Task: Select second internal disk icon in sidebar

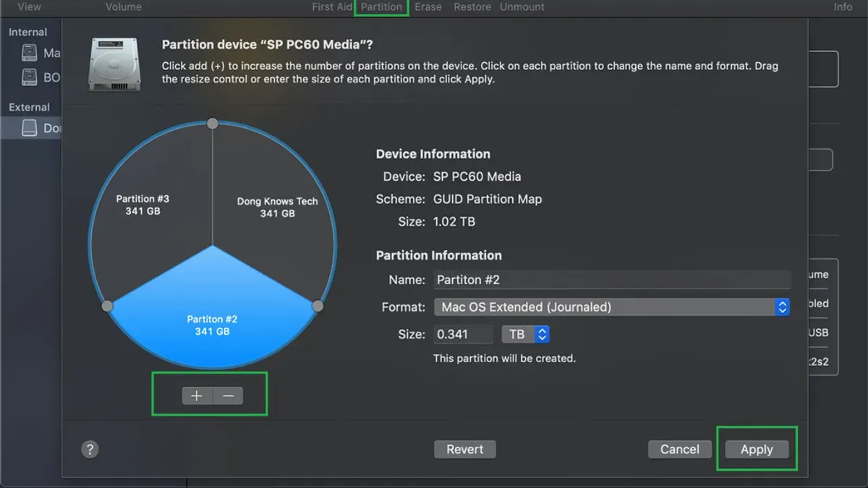Action: 29,77
